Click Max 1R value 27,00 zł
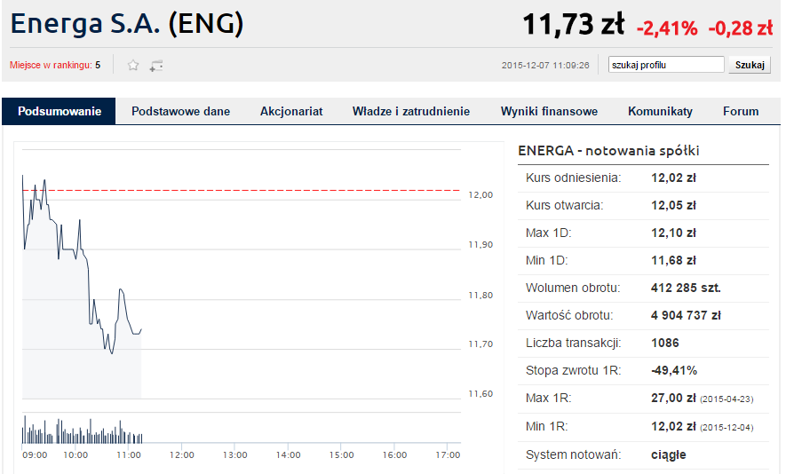Screen dimensions: 786x474 tap(673, 398)
